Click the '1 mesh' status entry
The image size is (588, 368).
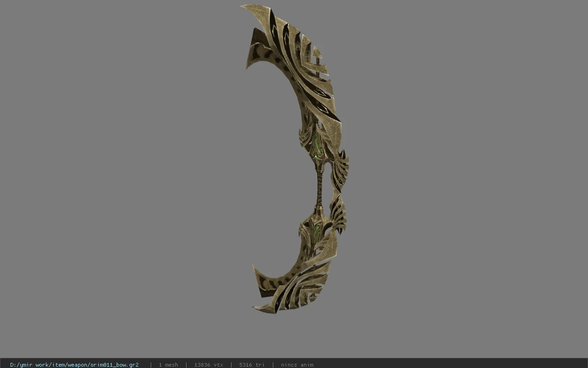tap(168, 365)
